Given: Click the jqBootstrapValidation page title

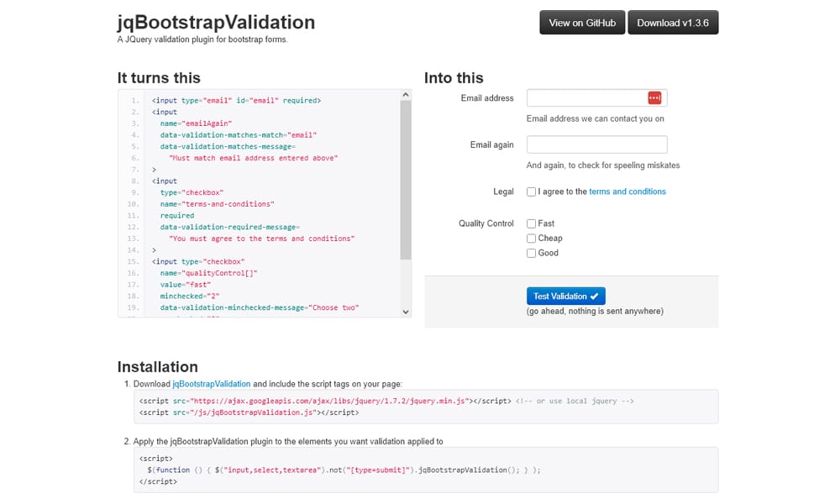Looking at the screenshot, I should tap(216, 22).
